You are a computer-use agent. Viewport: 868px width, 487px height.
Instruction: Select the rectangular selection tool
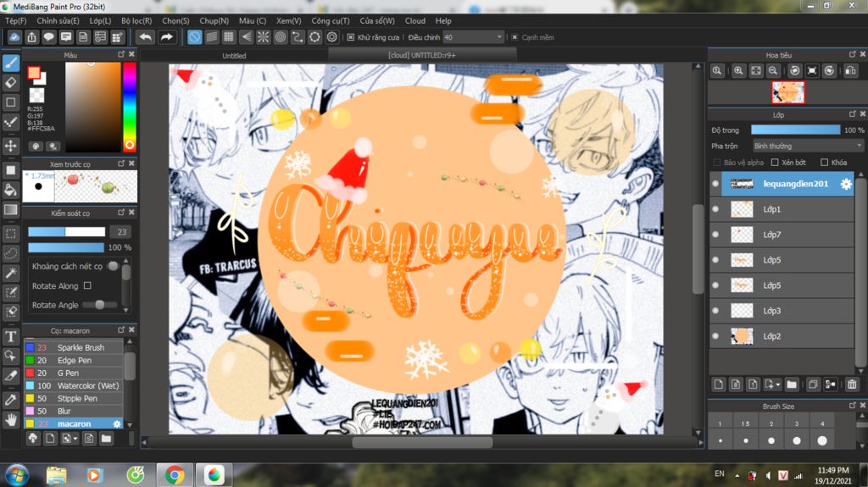10,233
